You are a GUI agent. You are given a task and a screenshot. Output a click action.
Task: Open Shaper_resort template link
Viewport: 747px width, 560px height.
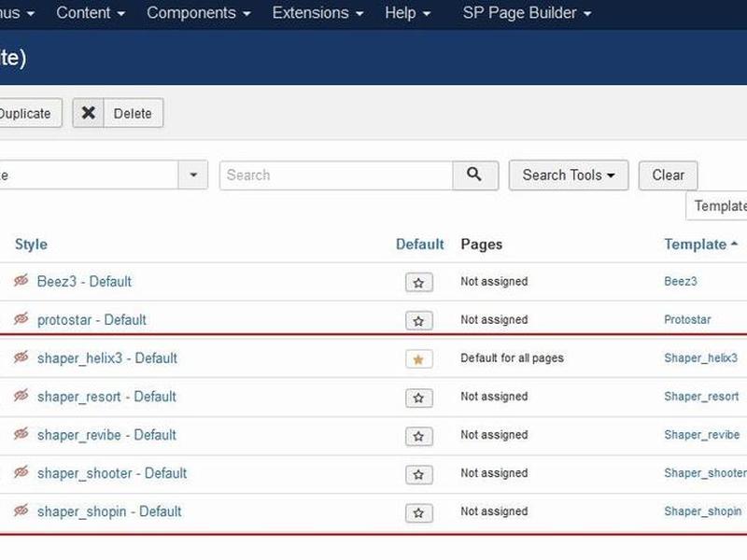701,396
